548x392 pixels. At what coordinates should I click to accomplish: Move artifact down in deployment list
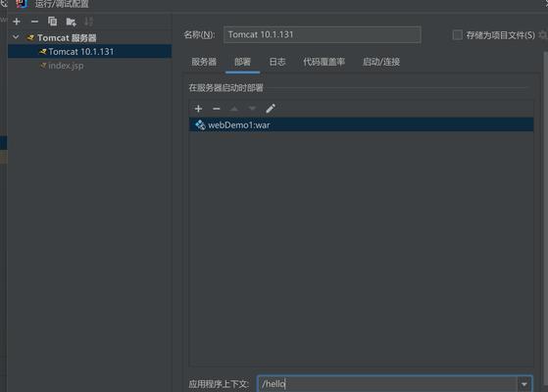coord(252,109)
